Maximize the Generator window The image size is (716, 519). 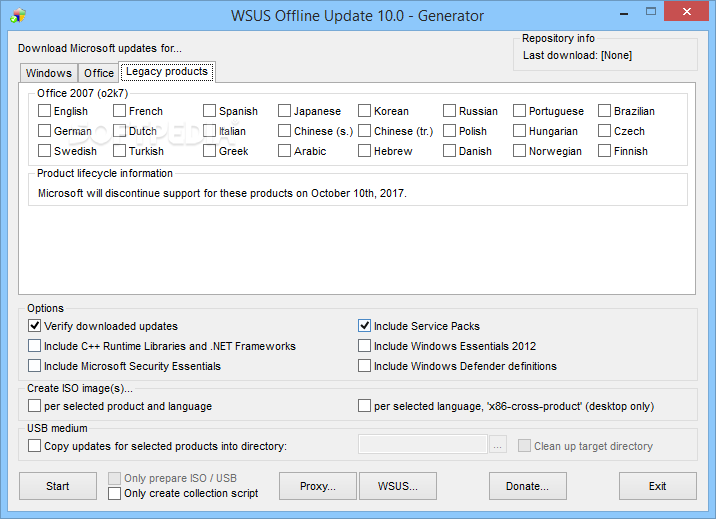coord(651,12)
